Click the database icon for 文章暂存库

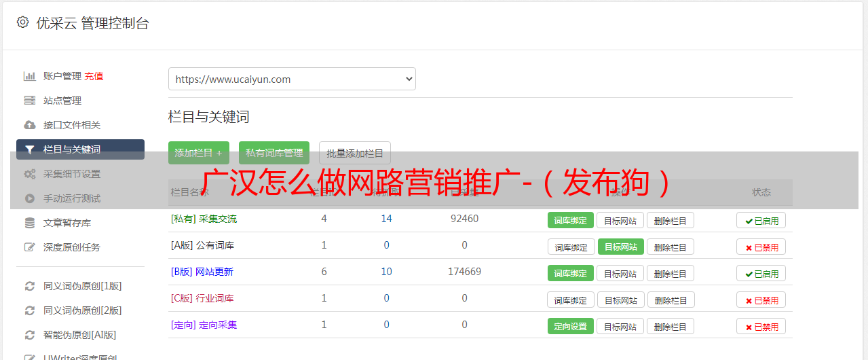[x=29, y=223]
